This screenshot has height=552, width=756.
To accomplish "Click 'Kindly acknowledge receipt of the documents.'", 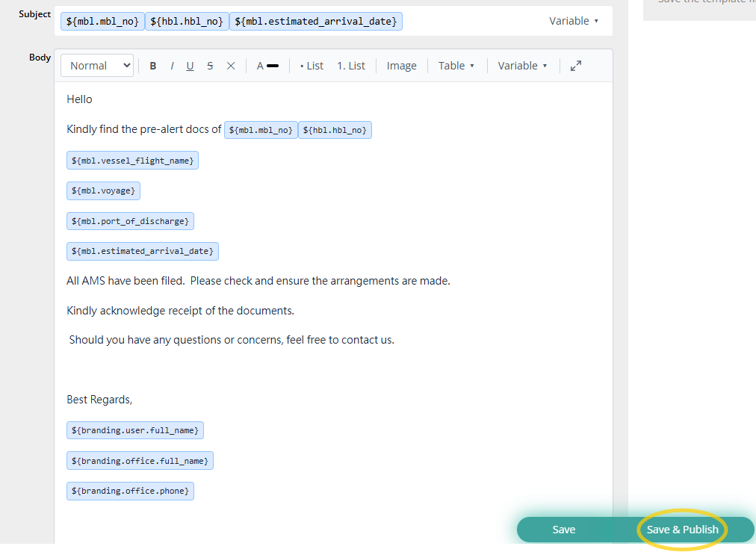I will click(x=180, y=311).
